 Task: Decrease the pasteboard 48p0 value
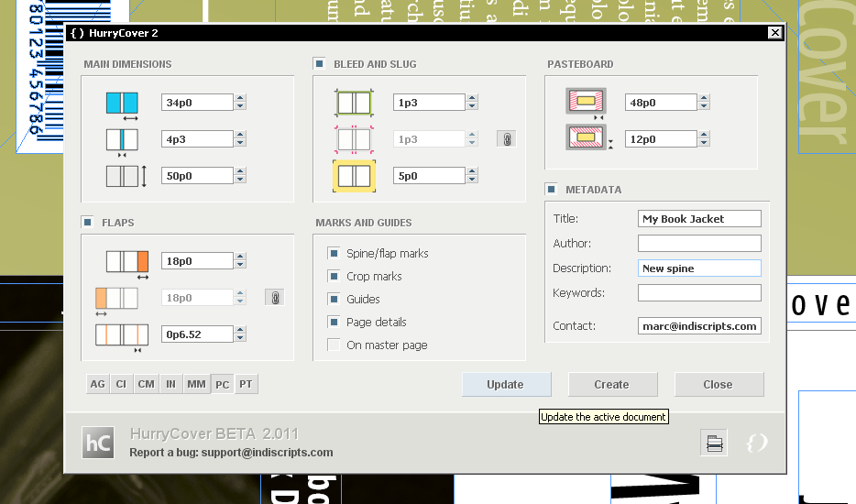click(704, 107)
